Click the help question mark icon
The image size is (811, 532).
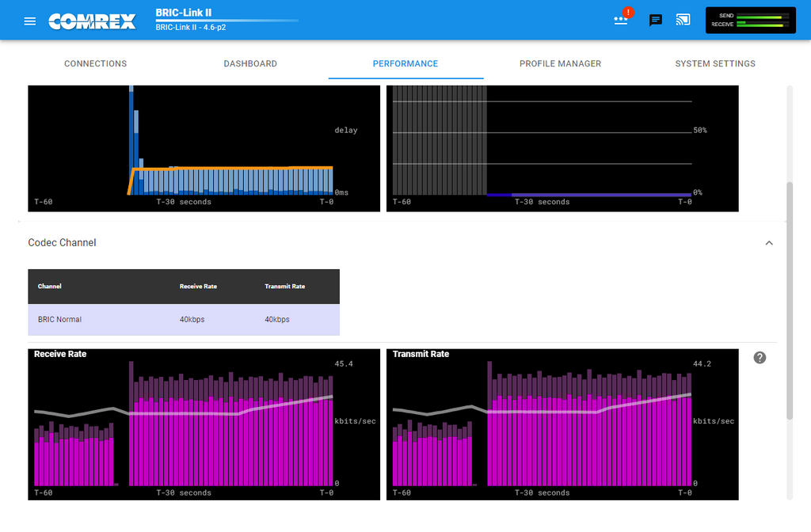760,358
